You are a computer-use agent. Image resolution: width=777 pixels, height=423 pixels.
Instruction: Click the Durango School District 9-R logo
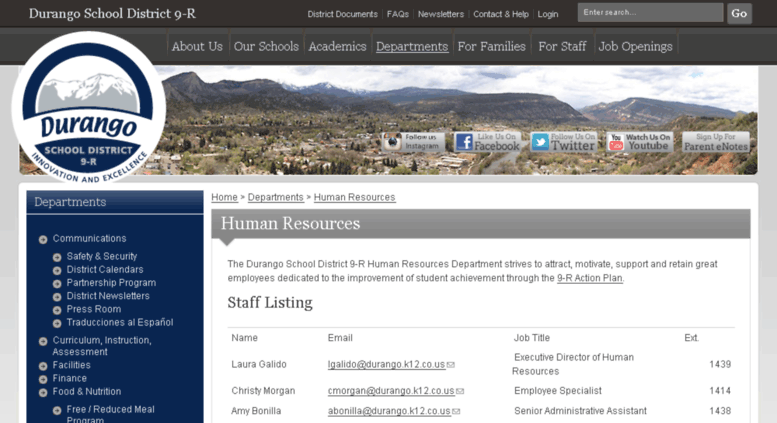point(89,107)
